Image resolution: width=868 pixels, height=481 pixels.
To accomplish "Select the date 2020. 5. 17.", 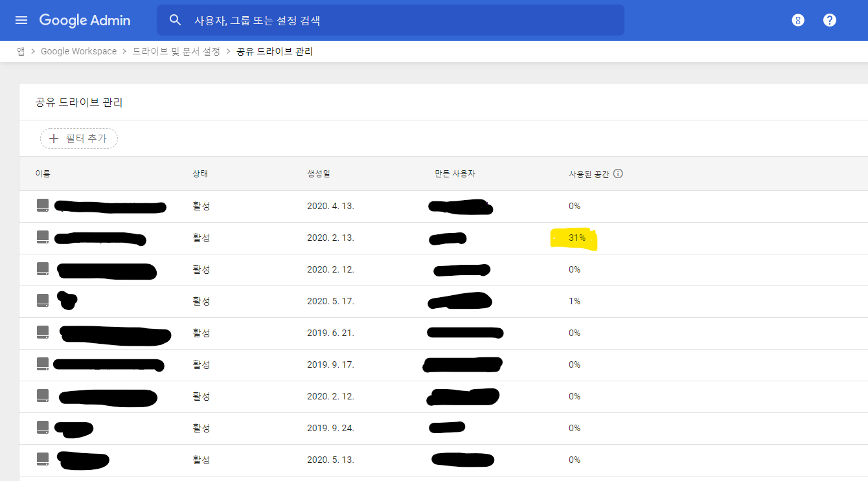I will tap(330, 301).
